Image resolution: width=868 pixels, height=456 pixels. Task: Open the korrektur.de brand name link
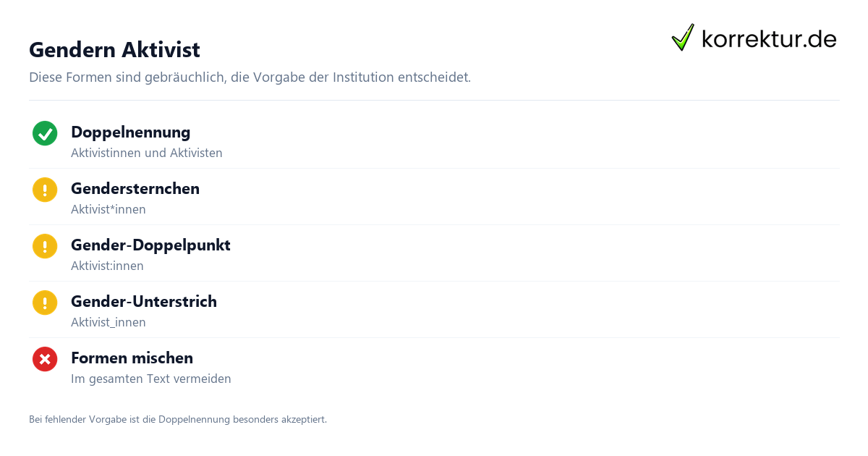pos(769,38)
